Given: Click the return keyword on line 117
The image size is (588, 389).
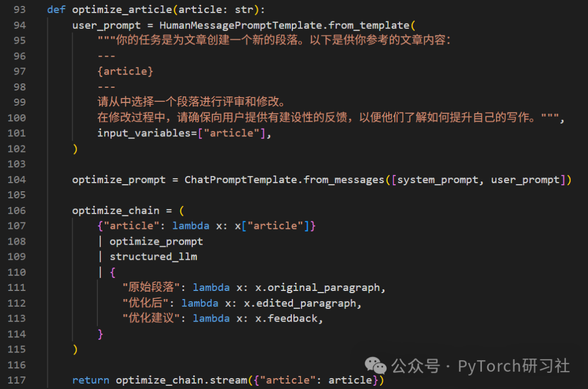Looking at the screenshot, I should [x=91, y=380].
